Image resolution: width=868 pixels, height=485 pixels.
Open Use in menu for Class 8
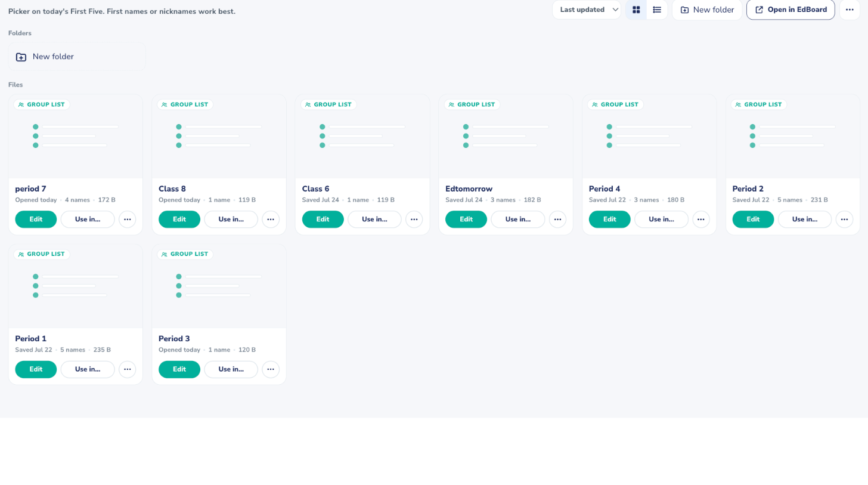coord(231,220)
